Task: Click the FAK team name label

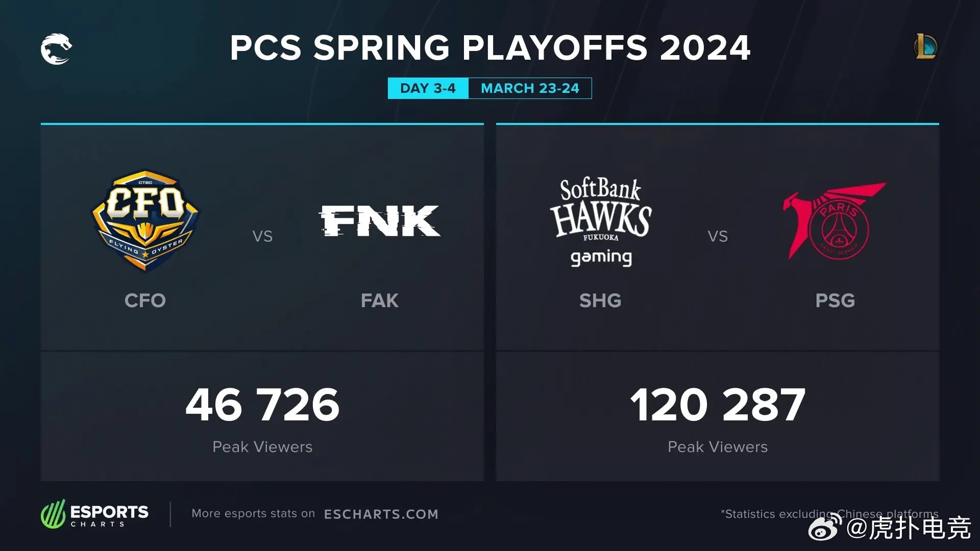Action: (x=380, y=300)
